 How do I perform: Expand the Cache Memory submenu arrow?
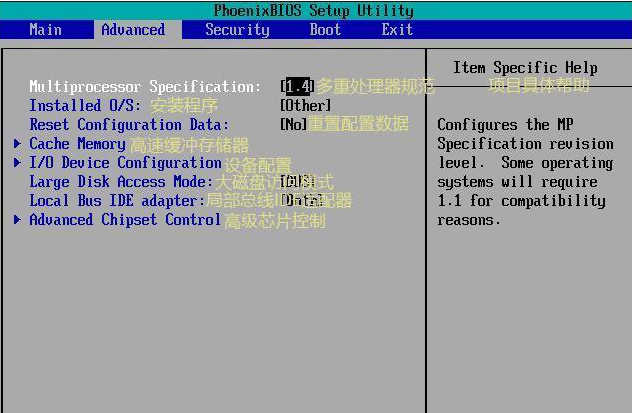[18, 144]
